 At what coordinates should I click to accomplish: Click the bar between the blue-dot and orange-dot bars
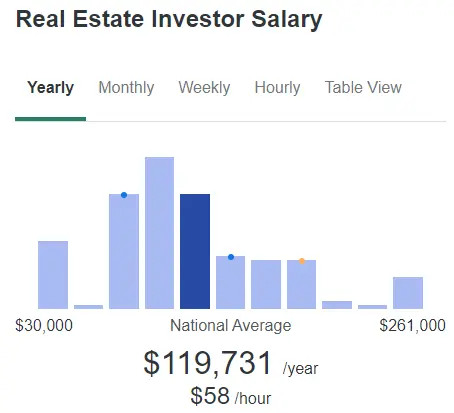point(266,284)
